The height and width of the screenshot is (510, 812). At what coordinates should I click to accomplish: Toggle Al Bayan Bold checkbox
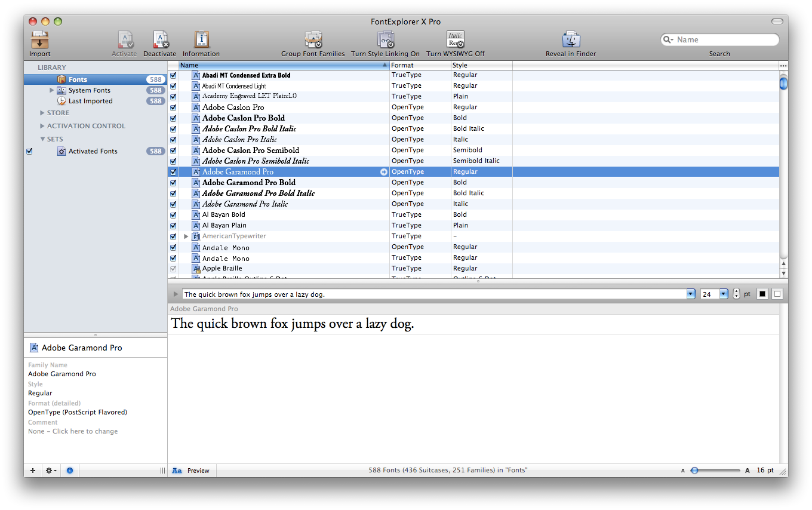pyautogui.click(x=173, y=215)
